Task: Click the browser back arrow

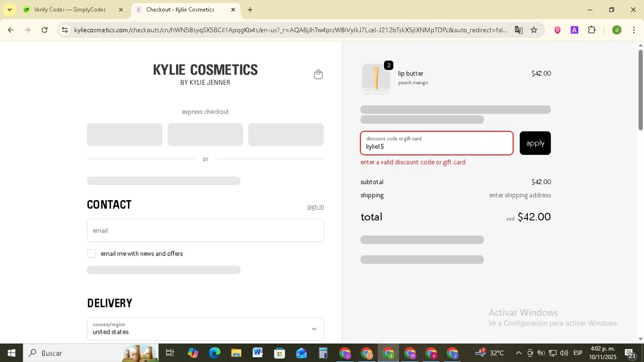Action: point(11,30)
